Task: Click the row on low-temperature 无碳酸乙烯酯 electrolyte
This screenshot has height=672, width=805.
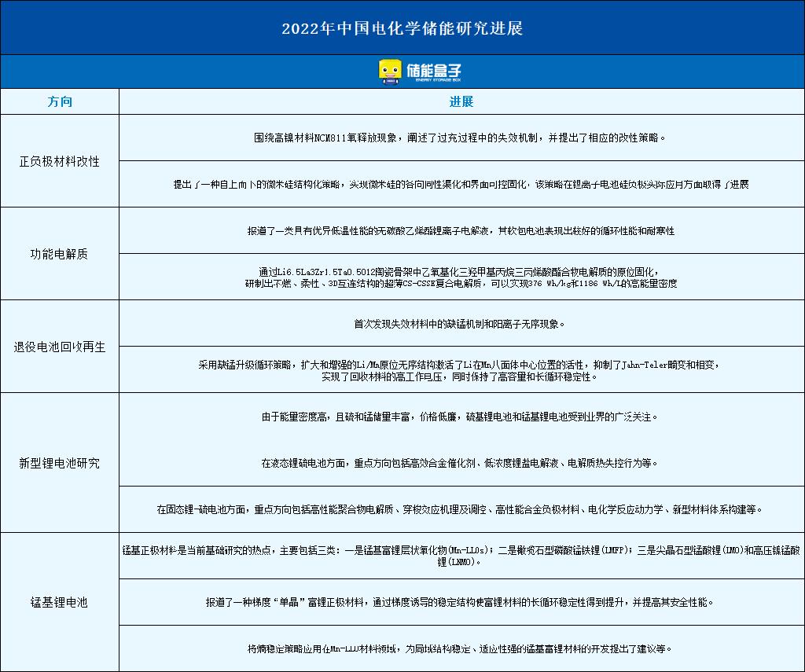Action: coord(461,231)
